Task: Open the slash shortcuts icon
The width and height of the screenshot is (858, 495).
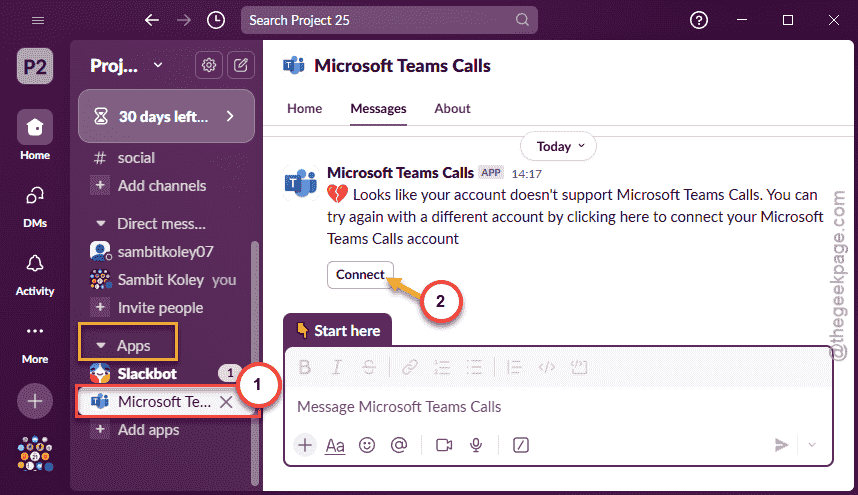Action: pos(520,445)
